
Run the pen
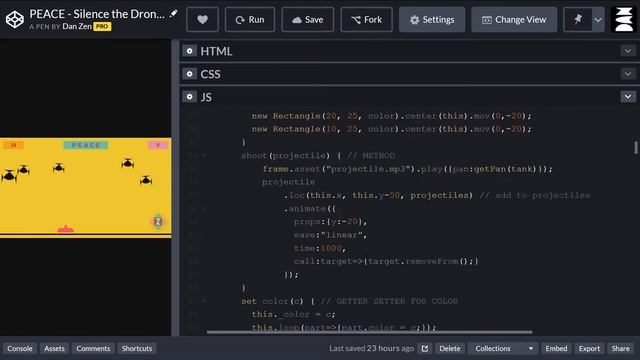tap(250, 20)
